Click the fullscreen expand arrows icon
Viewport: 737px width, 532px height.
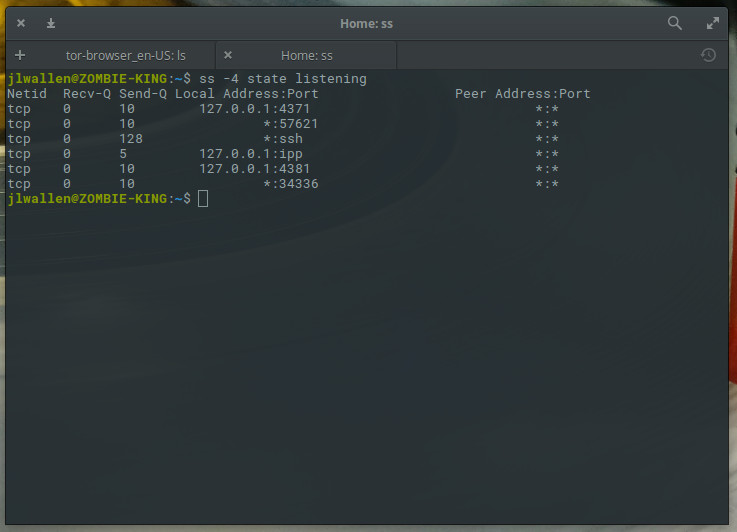[x=713, y=22]
